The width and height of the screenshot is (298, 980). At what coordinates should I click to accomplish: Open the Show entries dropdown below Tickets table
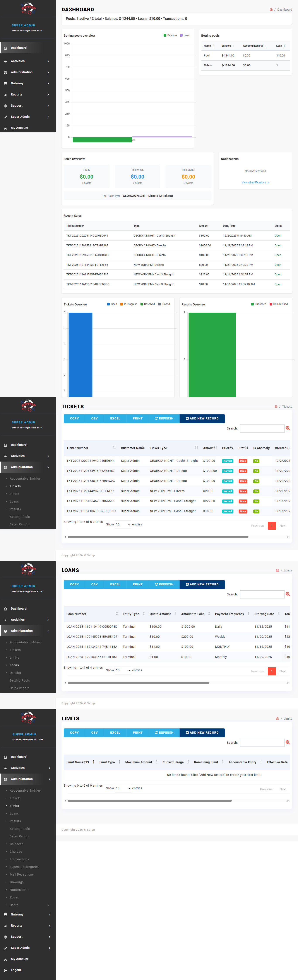pyautogui.click(x=123, y=524)
